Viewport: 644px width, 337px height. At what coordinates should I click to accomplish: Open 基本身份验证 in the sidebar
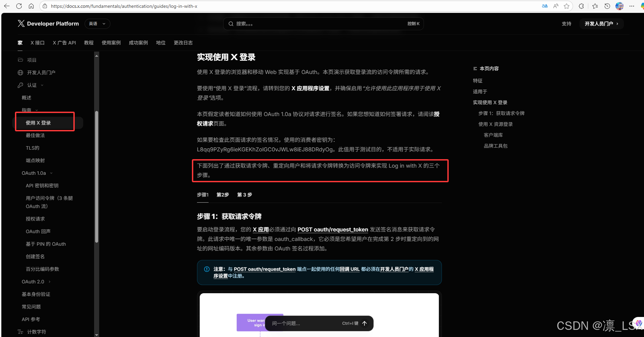tap(36, 294)
